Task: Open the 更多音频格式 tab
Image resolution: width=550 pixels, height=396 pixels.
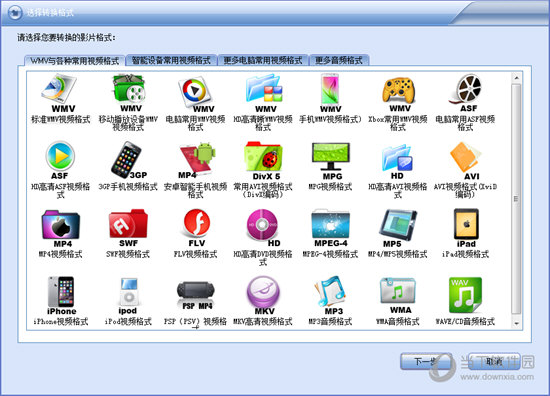Action: coord(339,60)
